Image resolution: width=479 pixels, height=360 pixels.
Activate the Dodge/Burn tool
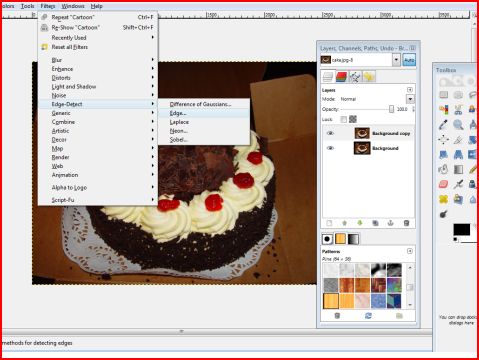click(443, 214)
